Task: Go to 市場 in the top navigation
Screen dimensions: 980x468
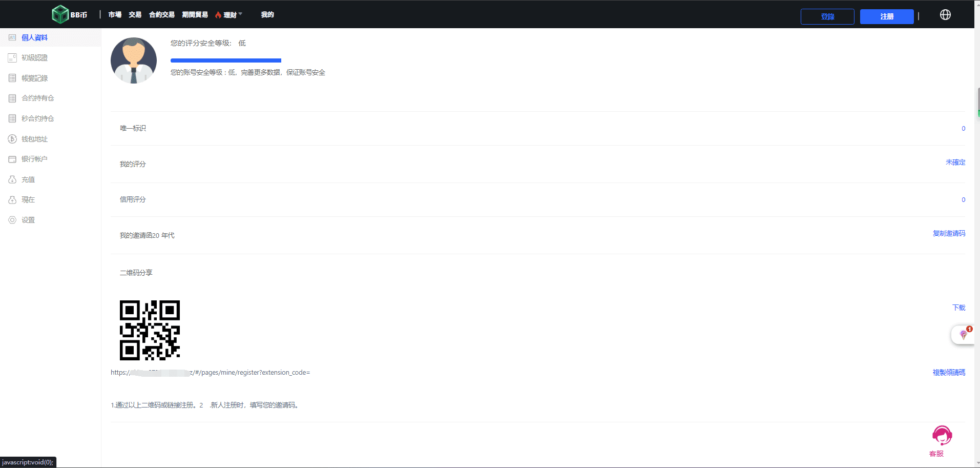Action: tap(115, 15)
